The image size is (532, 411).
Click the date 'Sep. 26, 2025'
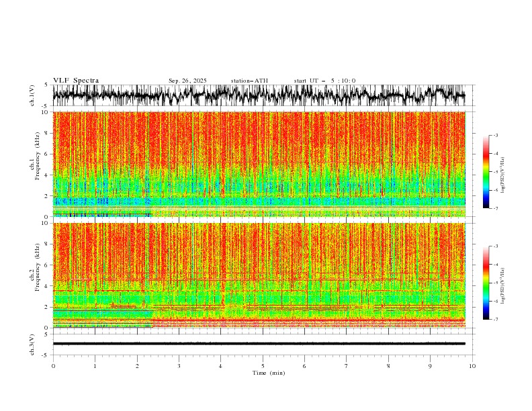point(187,81)
